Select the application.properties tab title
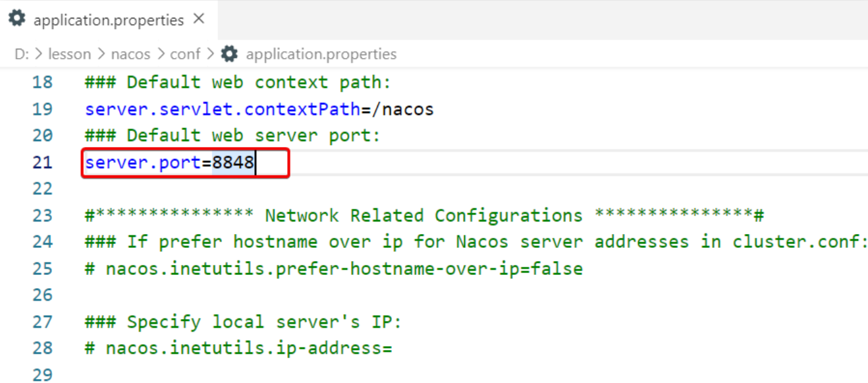The width and height of the screenshot is (868, 383). pos(109,20)
